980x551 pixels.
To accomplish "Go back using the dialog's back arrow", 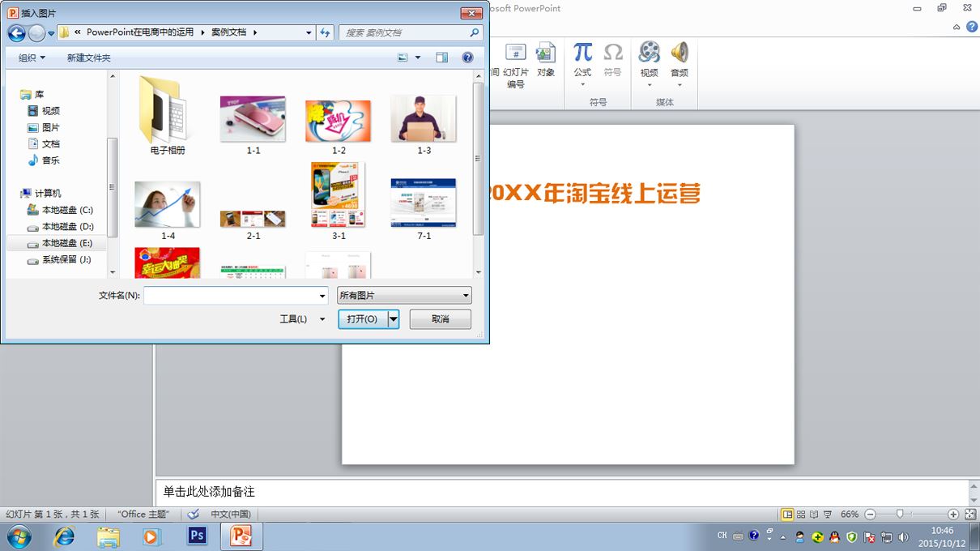I will coord(16,33).
